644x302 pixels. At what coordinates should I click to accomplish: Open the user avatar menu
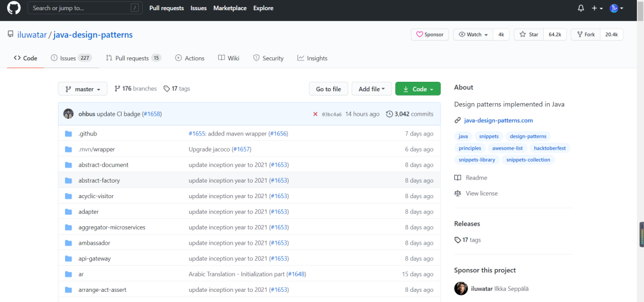[617, 8]
